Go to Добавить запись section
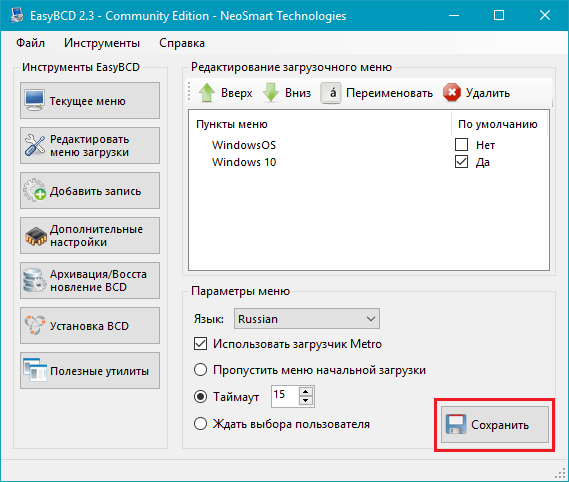This screenshot has width=569, height=482. [90, 191]
